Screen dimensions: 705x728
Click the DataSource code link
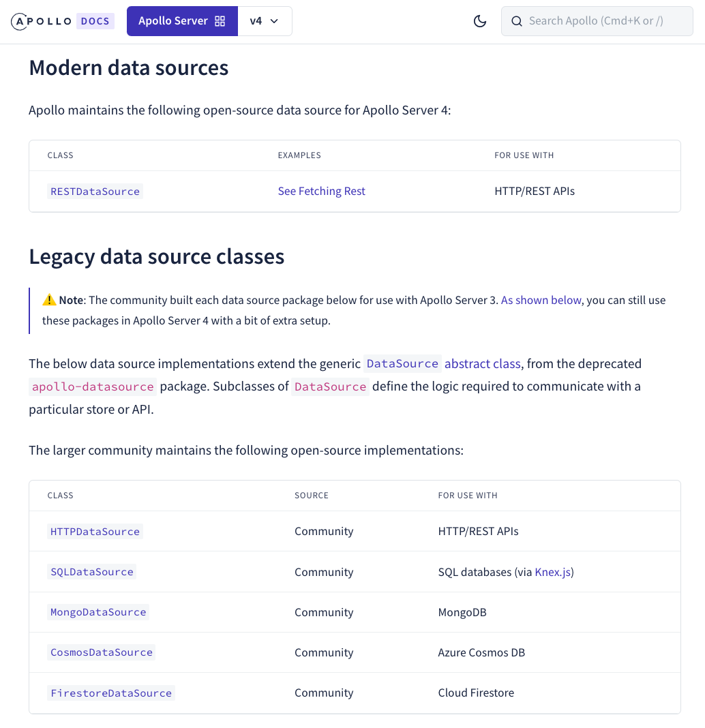[402, 363]
